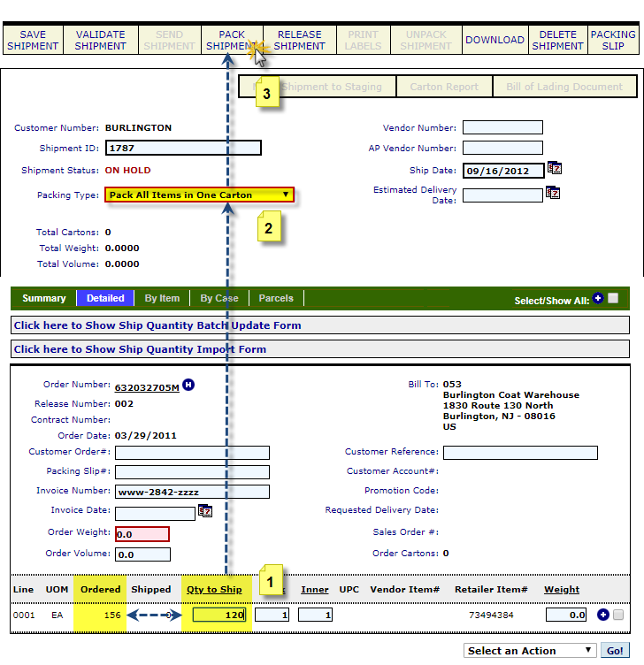Click the Weight field for line 0001

566,615
